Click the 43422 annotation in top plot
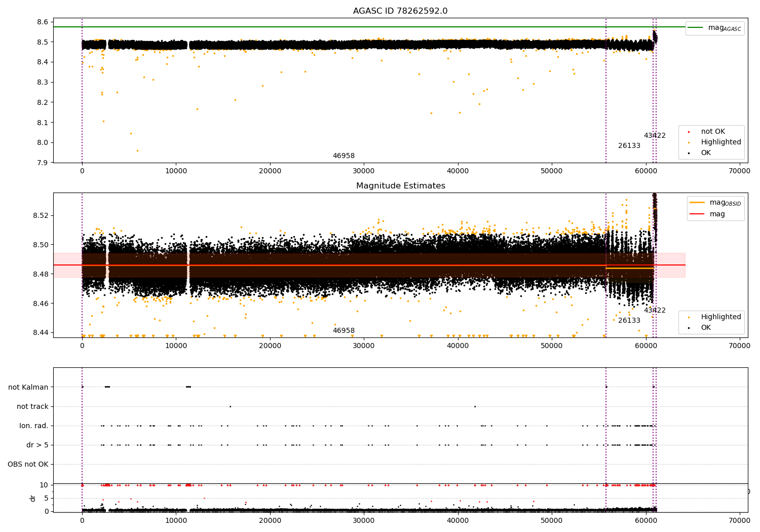 [655, 136]
